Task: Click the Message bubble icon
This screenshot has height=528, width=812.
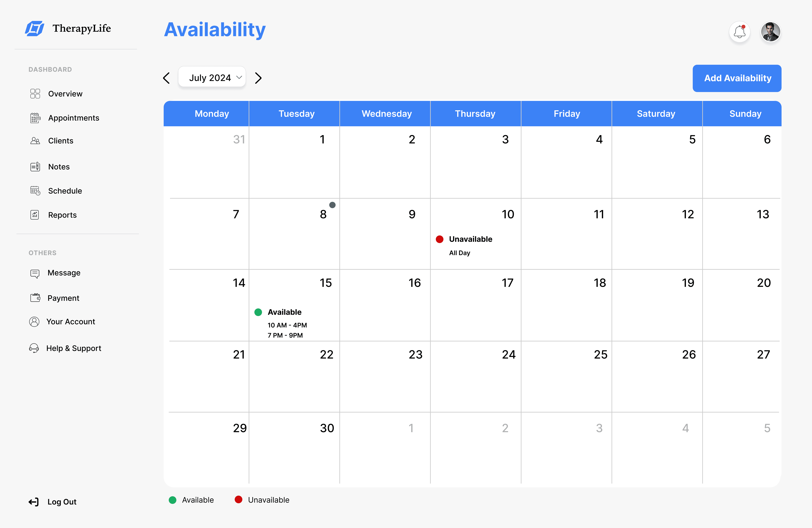Action: click(x=35, y=273)
